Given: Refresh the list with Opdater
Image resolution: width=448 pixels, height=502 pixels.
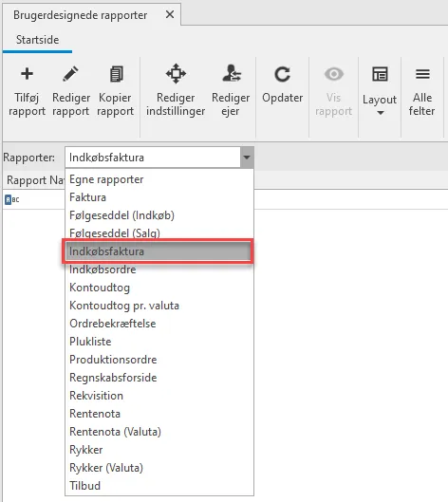Looking at the screenshot, I should (282, 84).
